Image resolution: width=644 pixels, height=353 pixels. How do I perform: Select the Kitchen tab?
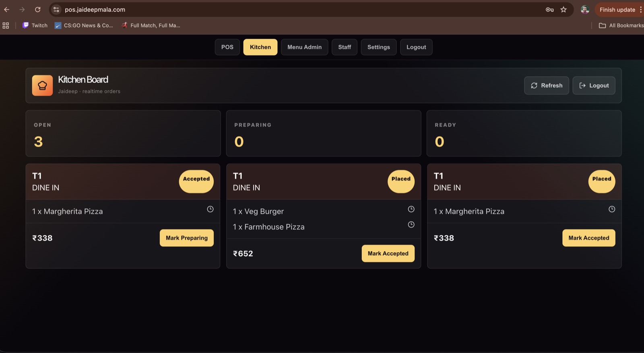pos(260,47)
